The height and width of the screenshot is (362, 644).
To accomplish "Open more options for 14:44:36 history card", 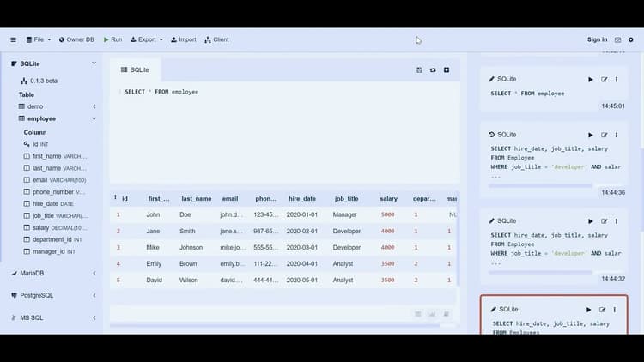I will (x=616, y=135).
